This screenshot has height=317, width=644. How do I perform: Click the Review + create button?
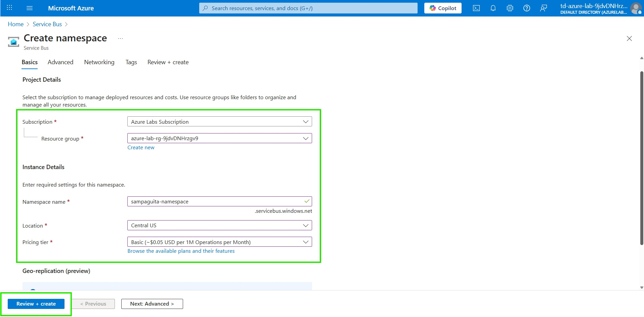pyautogui.click(x=36, y=304)
